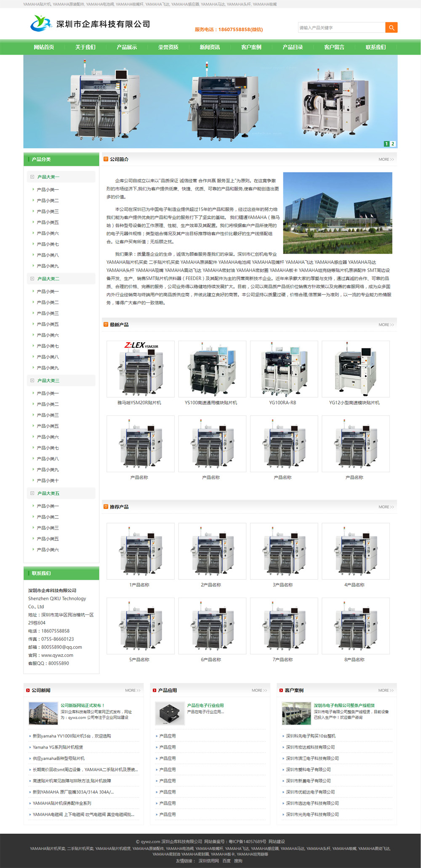Open MORE link in 公司新闻 section

tap(133, 690)
